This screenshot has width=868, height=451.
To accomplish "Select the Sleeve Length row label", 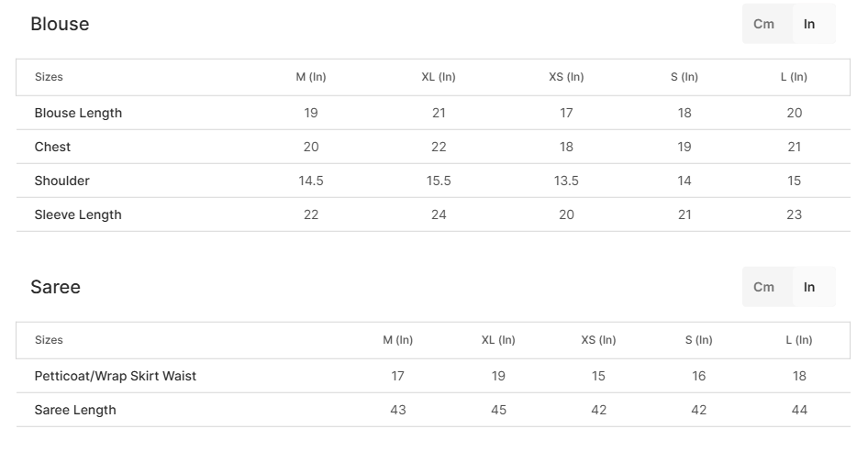I will [x=78, y=214].
